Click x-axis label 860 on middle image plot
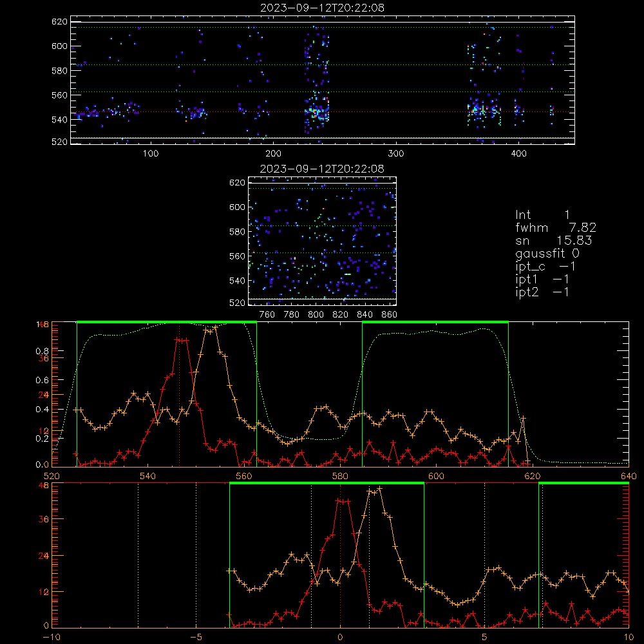 point(389,315)
